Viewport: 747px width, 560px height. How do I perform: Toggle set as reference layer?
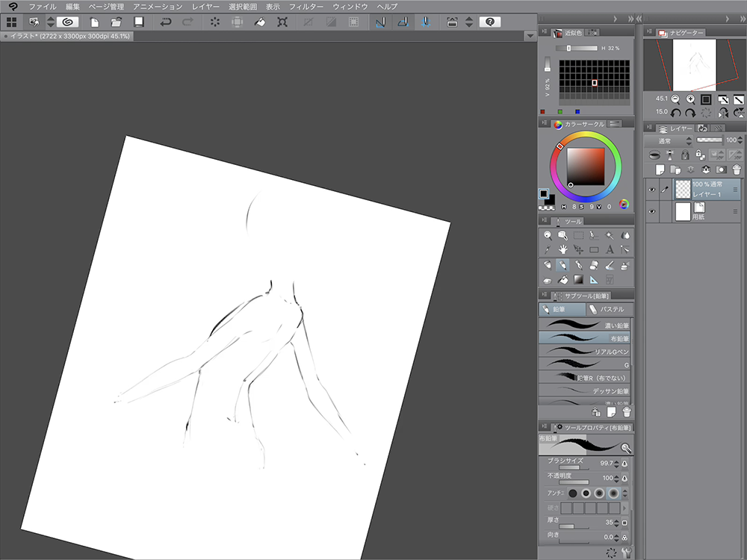coord(670,155)
